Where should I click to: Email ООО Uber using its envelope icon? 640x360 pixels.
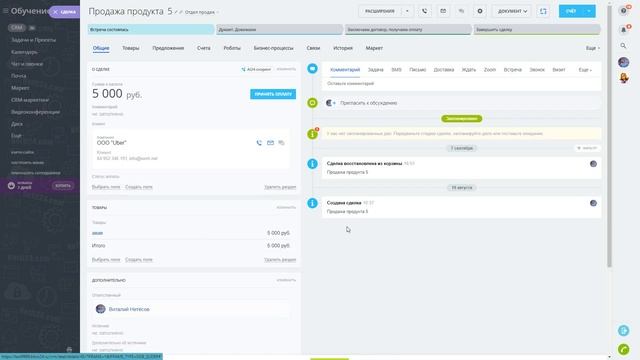click(x=270, y=143)
